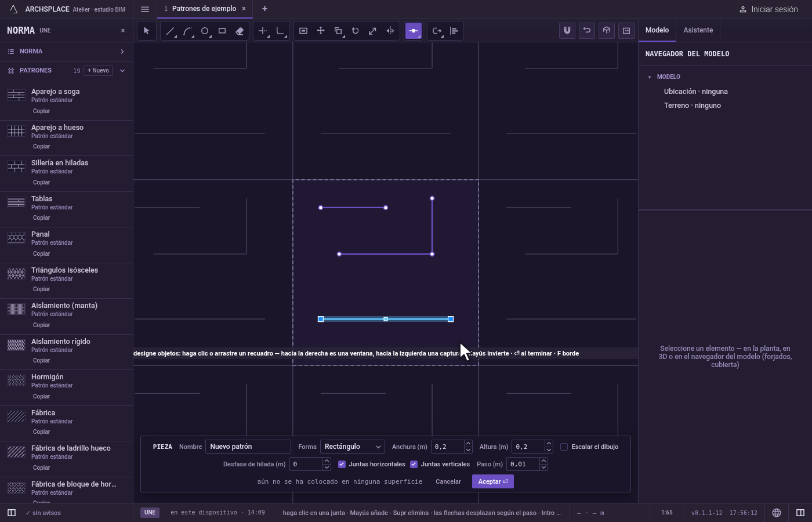This screenshot has width=812, height=522.
Task: Activate the mirror tool
Action: 390,31
